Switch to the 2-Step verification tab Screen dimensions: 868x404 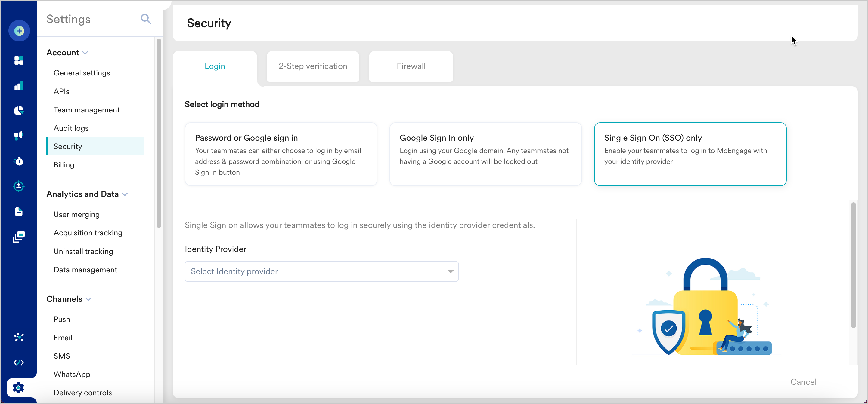[x=312, y=66]
